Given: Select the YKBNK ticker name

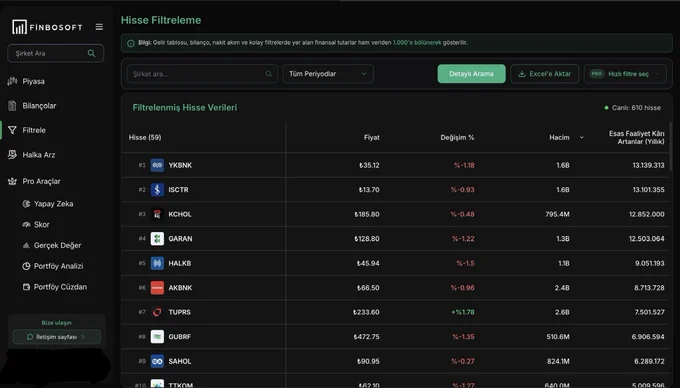Looking at the screenshot, I should [180, 165].
